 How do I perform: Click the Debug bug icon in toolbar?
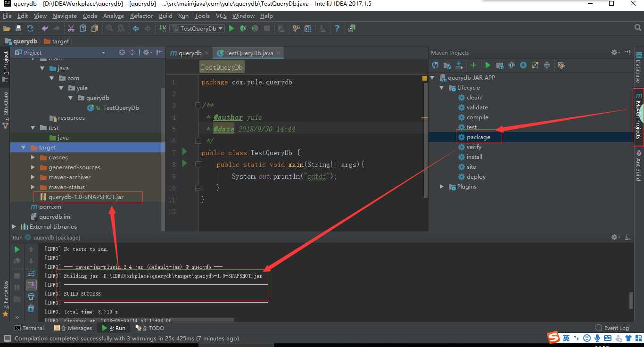(243, 28)
